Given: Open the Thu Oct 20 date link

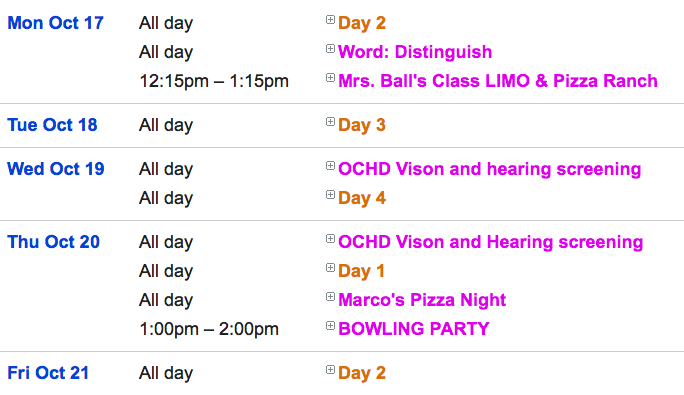Looking at the screenshot, I should click(x=54, y=242).
